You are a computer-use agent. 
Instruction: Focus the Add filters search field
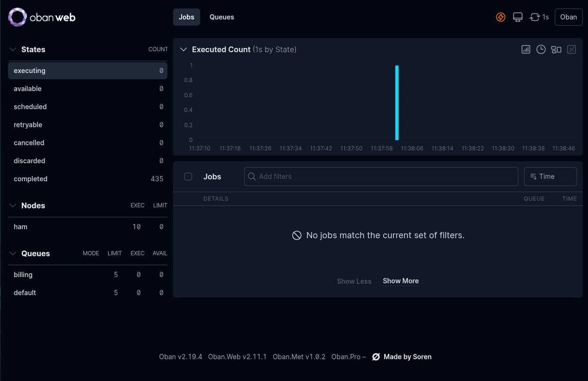(381, 177)
